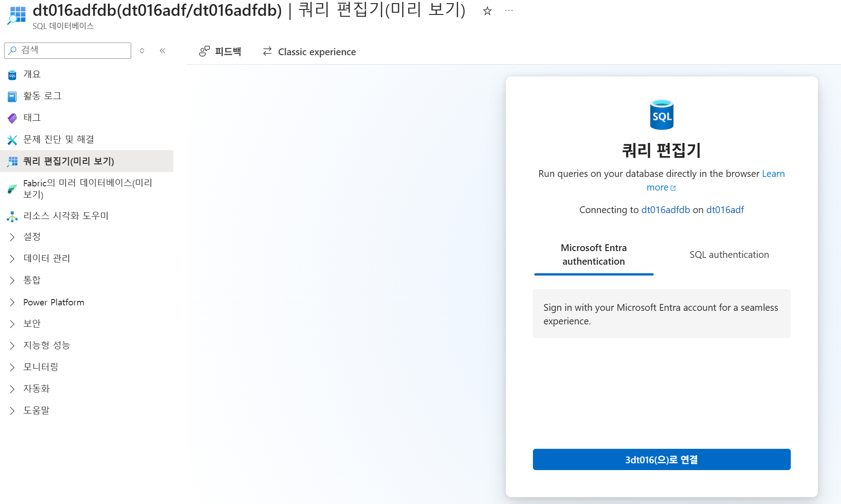
Task: Expand the 지능형 성능 section
Action: [x=12, y=346]
